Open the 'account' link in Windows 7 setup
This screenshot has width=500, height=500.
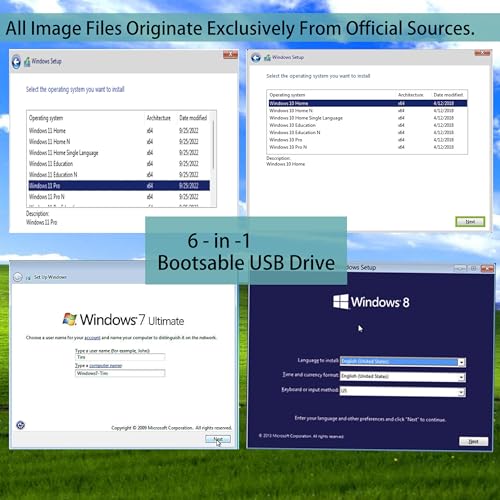tap(92, 338)
